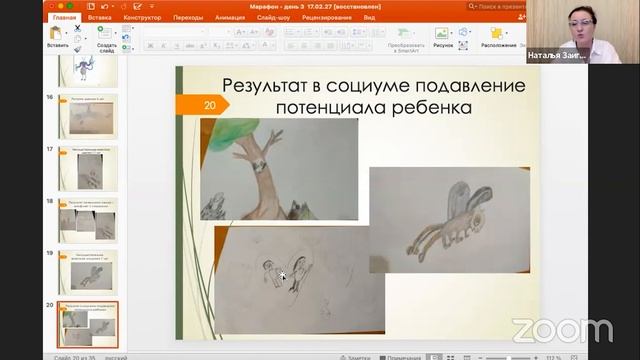Open the Конструктор tab
This screenshot has height=360, width=640.
pyautogui.click(x=142, y=18)
